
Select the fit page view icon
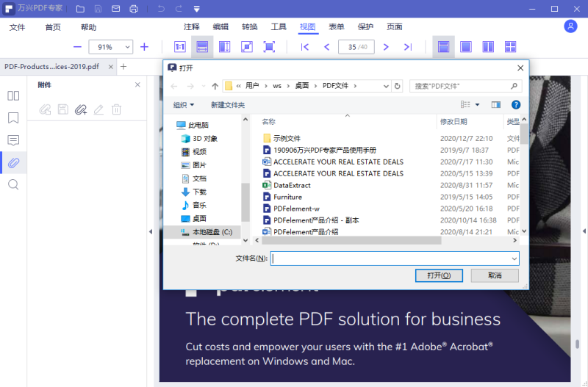click(247, 47)
